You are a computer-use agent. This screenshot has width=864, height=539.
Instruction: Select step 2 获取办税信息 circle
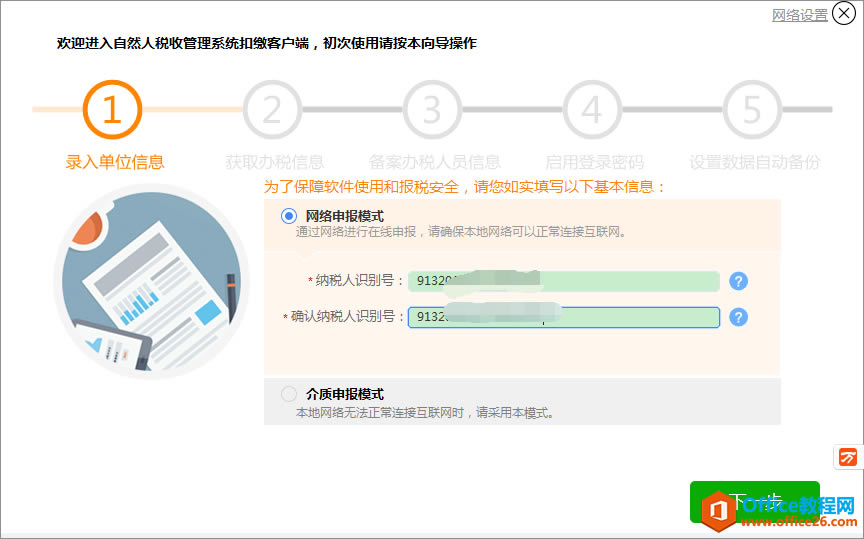[x=272, y=110]
